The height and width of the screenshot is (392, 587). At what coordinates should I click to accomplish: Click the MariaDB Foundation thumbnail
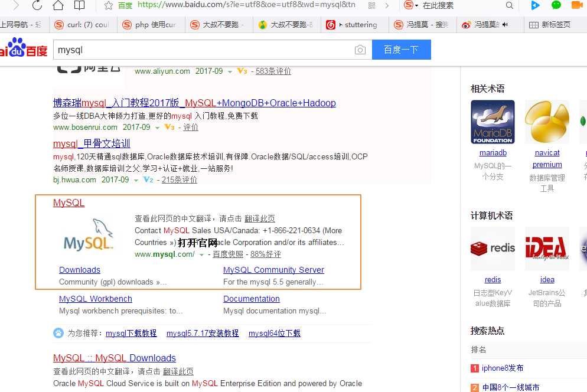tap(493, 122)
